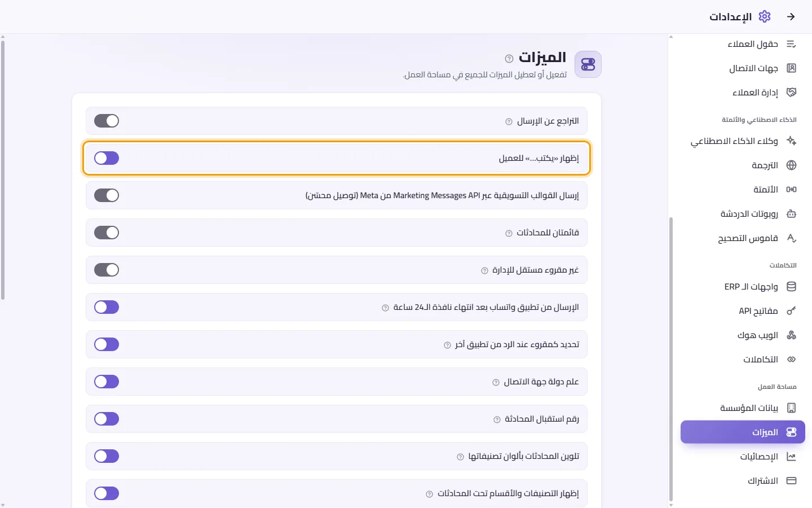The height and width of the screenshot is (508, 812).
Task: Toggle إظهار «يكتب...» للعميل switch
Action: point(107,158)
